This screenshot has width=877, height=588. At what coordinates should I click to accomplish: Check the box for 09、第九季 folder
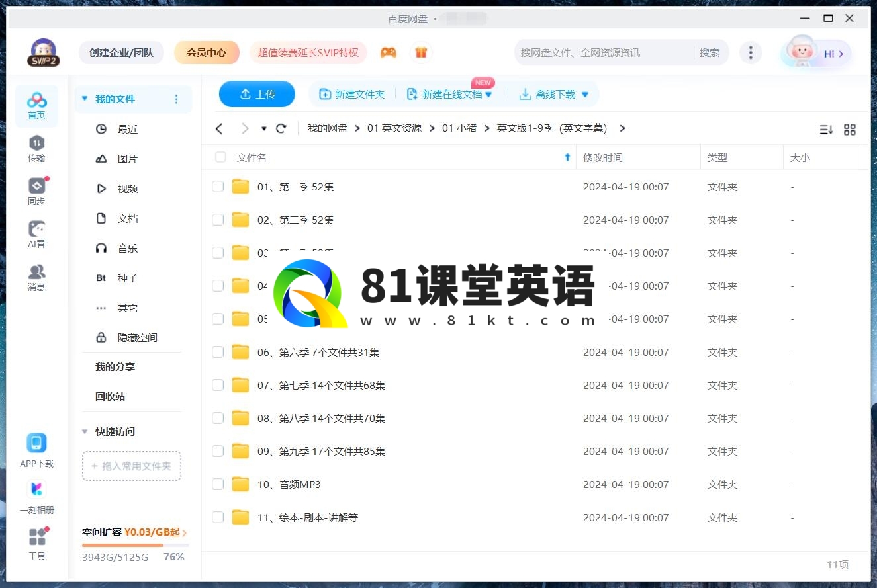pos(218,451)
